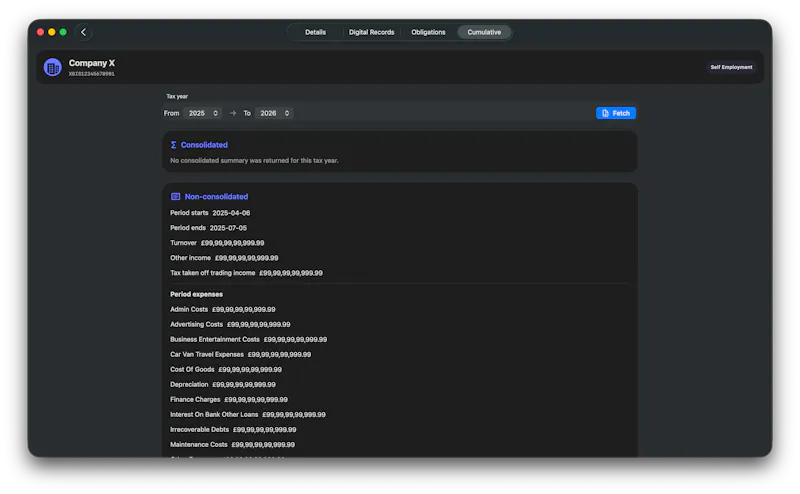Click the Car Van Travel Expenses row
The width and height of the screenshot is (800, 494).
[x=240, y=354]
